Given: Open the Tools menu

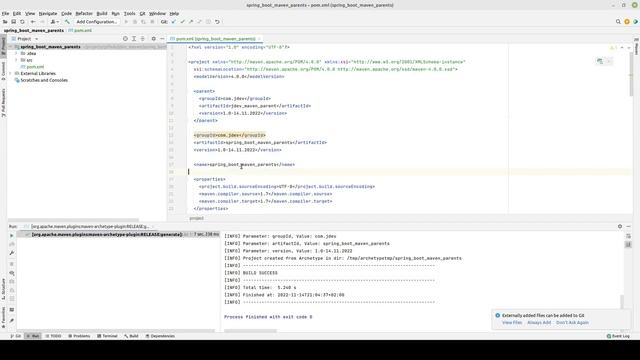Looking at the screenshot, I should click(129, 13).
